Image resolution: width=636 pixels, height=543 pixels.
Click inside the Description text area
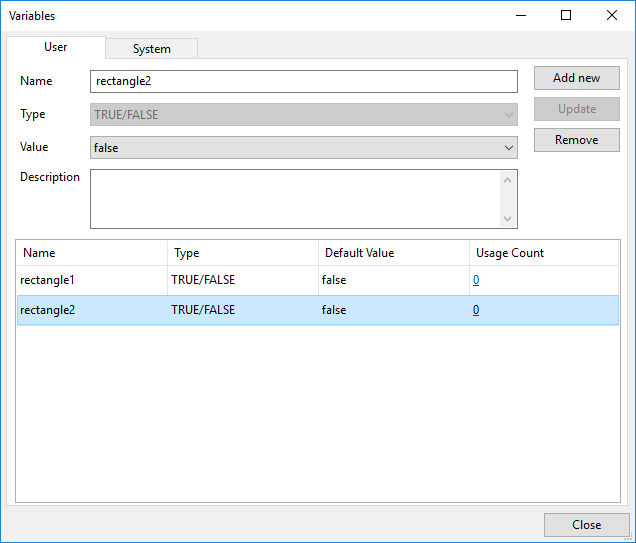pyautogui.click(x=296, y=199)
